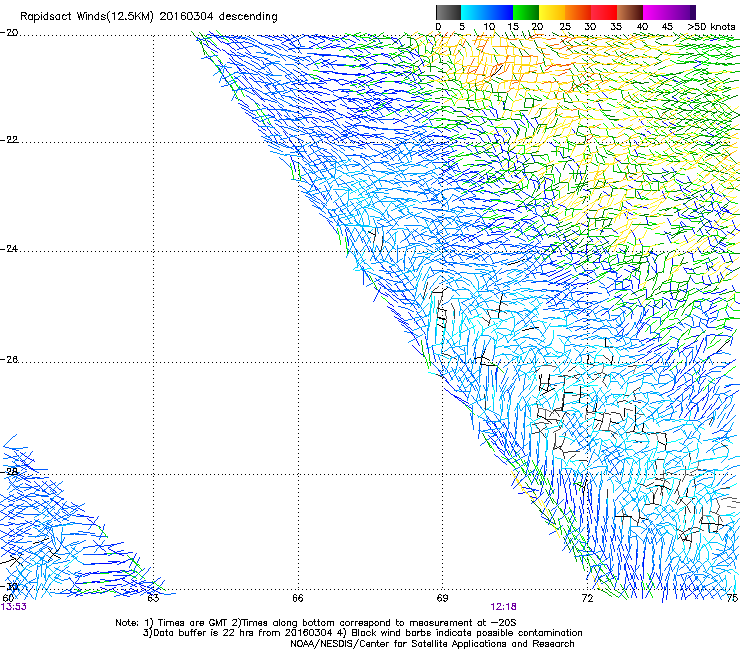Click the '15' label under the color bar

tap(513, 27)
